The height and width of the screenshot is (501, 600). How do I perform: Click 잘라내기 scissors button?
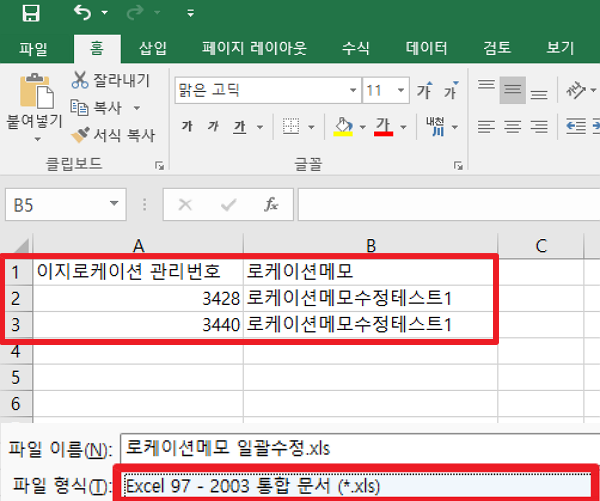[x=111, y=80]
